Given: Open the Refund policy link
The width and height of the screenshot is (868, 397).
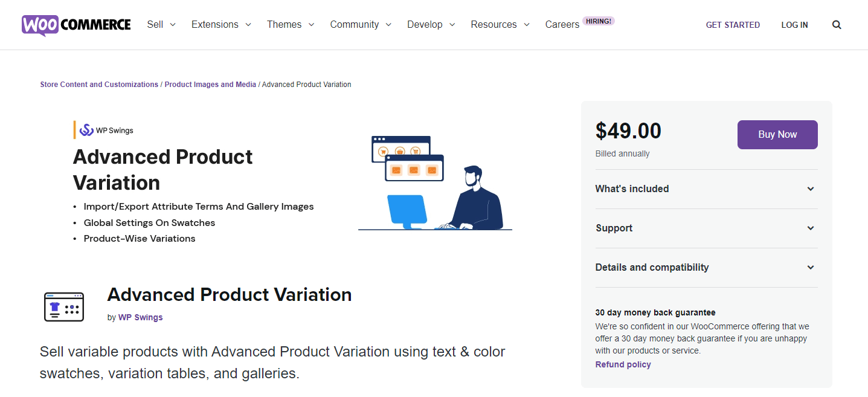Looking at the screenshot, I should pos(623,364).
